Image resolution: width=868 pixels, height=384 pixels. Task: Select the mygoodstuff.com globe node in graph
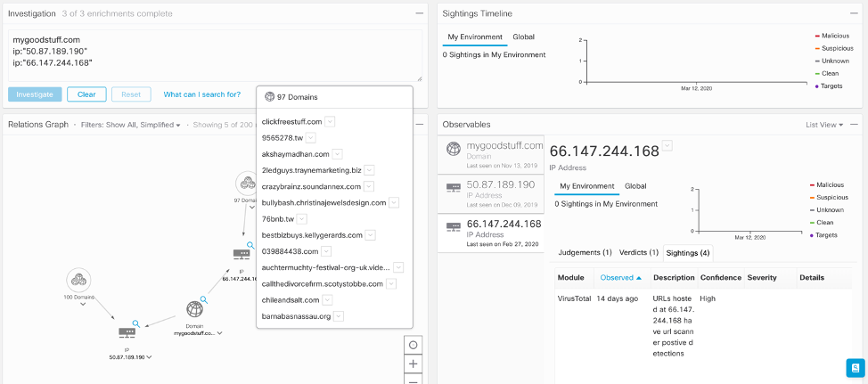[x=194, y=311]
